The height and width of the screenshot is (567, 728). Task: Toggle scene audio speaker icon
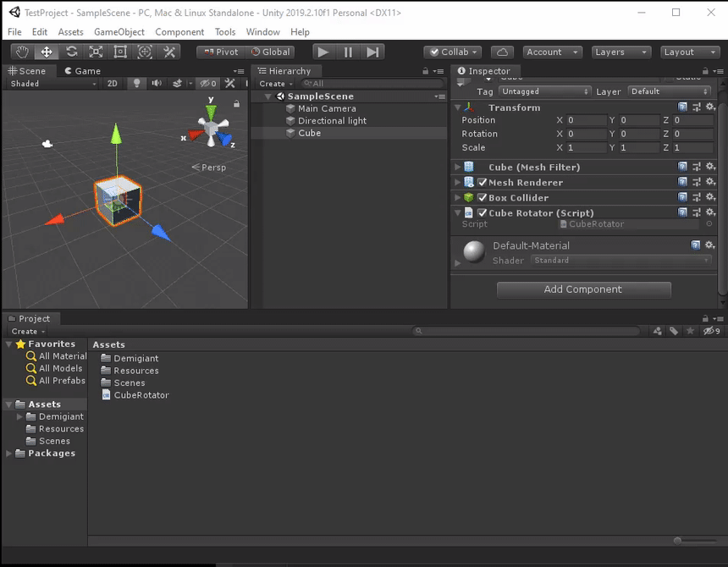[157, 83]
